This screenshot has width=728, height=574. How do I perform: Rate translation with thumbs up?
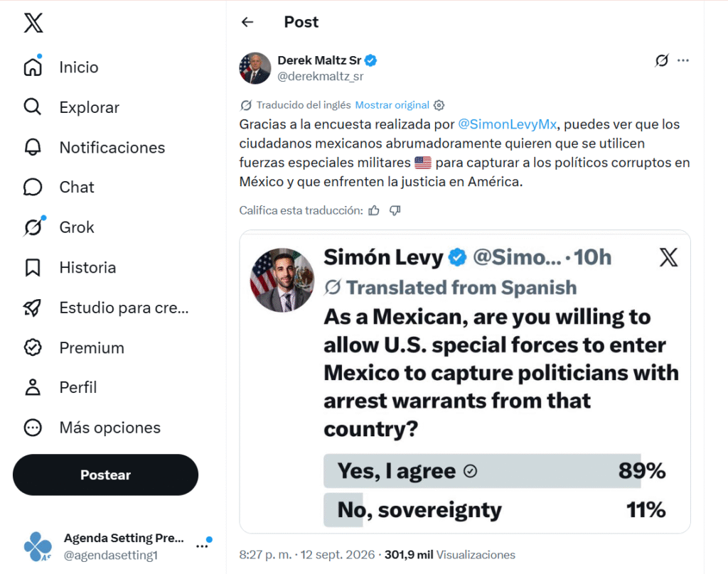[374, 211]
